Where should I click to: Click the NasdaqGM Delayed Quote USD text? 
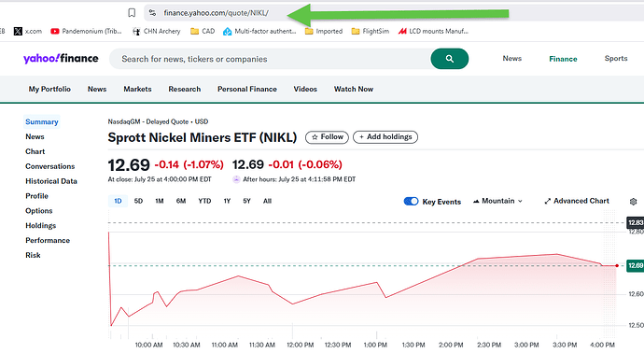[158, 121]
